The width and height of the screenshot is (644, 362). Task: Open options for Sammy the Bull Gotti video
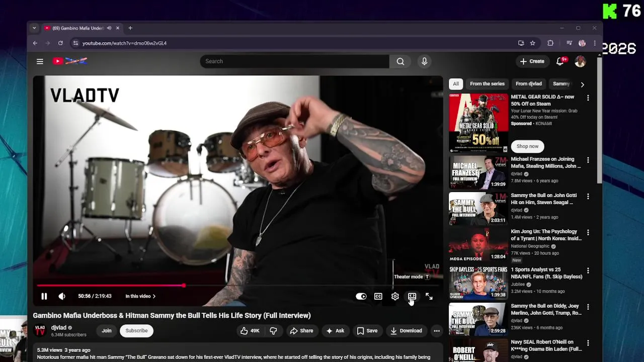pyautogui.click(x=588, y=196)
